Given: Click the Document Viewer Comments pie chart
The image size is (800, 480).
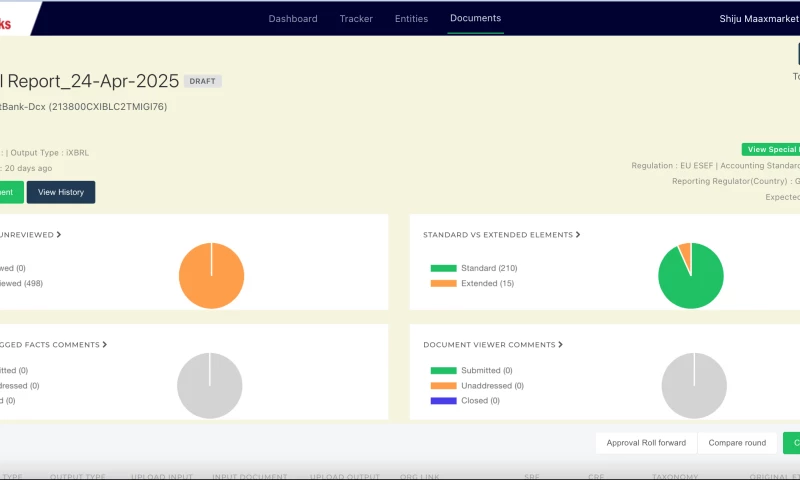Looking at the screenshot, I should click(694, 386).
